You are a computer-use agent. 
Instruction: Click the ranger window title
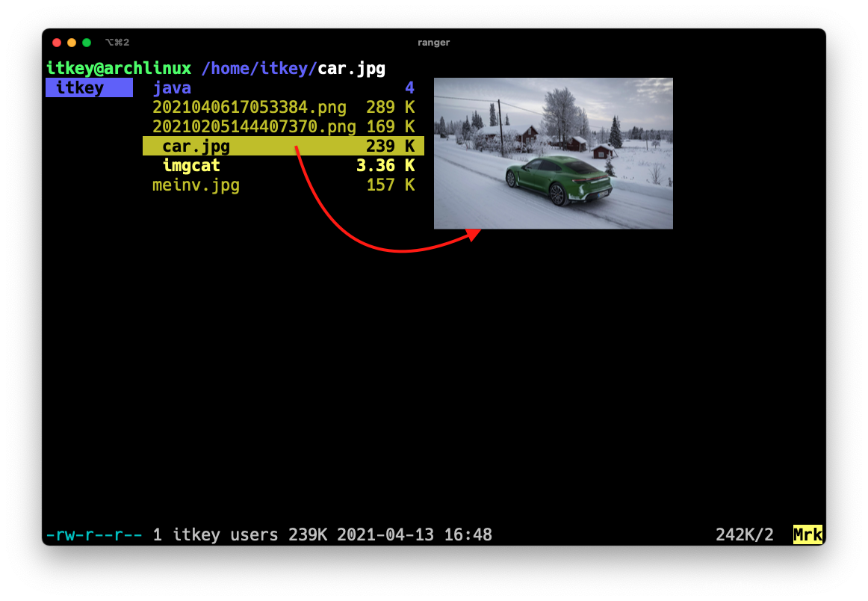pyautogui.click(x=433, y=43)
